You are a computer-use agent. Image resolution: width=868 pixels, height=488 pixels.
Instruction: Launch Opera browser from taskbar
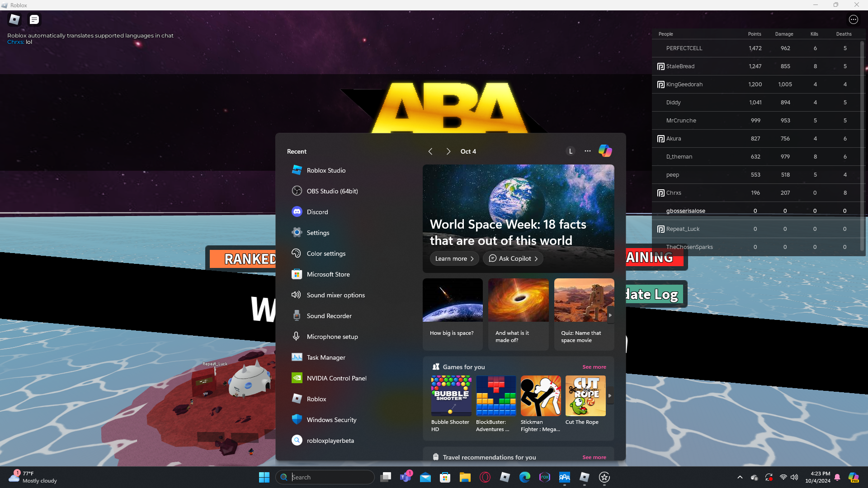point(485,477)
